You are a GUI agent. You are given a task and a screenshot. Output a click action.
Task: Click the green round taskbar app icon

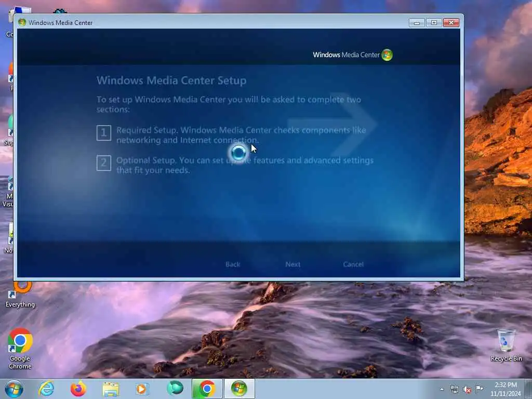tap(175, 388)
